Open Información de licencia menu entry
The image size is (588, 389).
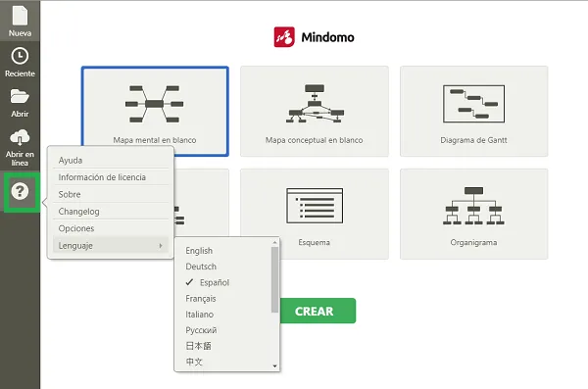pos(111,177)
